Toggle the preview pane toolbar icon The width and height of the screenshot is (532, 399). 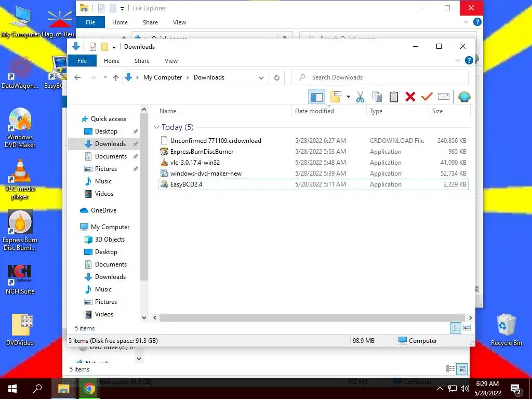click(316, 97)
